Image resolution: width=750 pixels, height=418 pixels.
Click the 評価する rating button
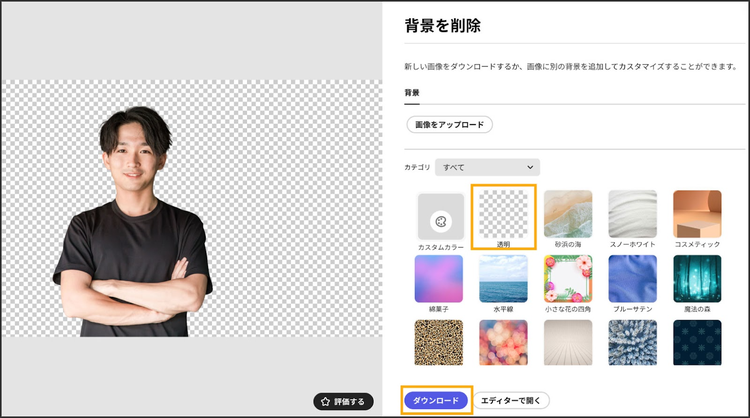[343, 402]
